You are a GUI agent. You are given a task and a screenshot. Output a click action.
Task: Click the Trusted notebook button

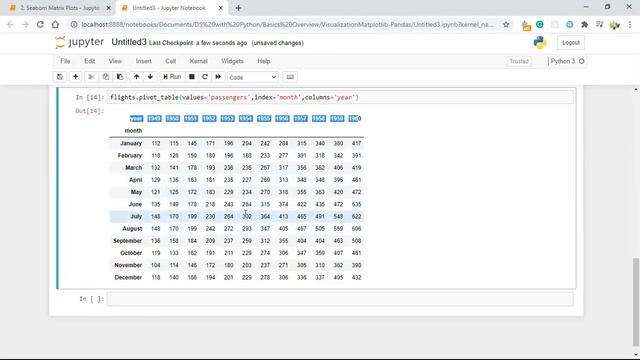[519, 61]
